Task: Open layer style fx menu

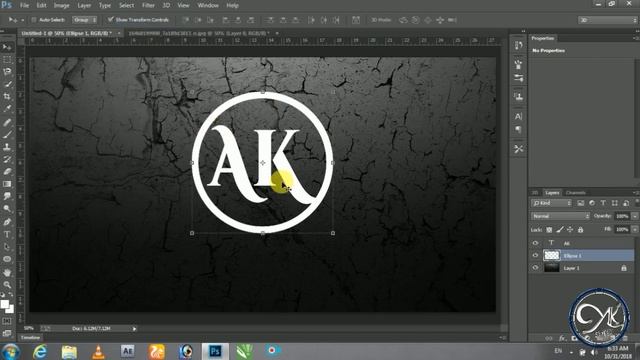Action: click(x=562, y=338)
